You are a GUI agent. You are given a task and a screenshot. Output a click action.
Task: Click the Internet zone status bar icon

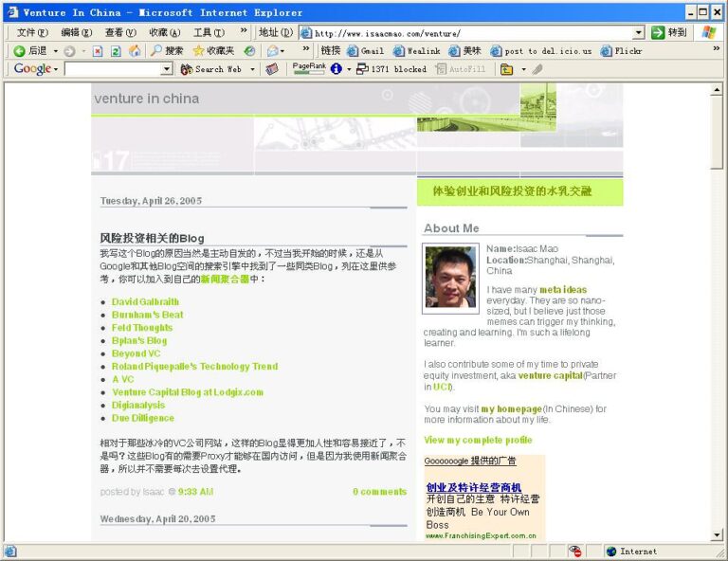point(632,552)
